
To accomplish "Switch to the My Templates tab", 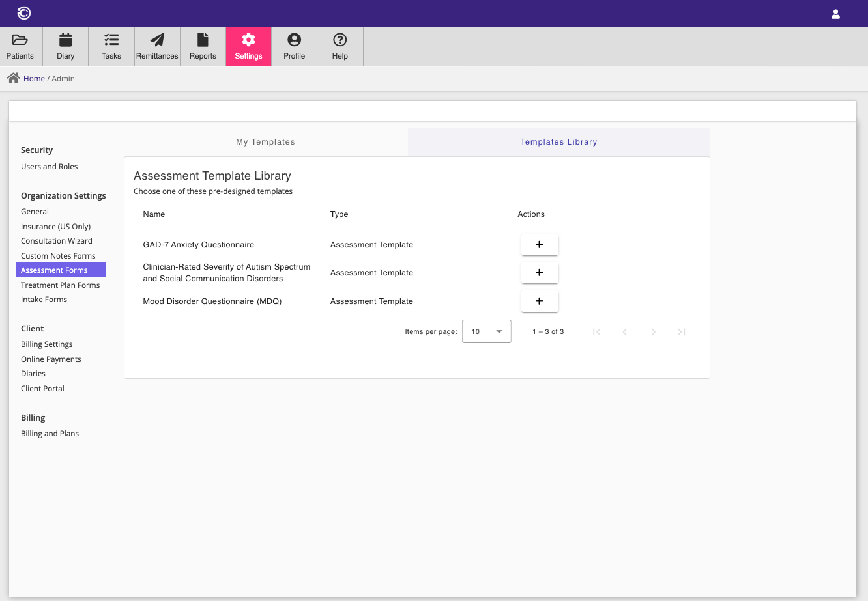I will coord(265,142).
